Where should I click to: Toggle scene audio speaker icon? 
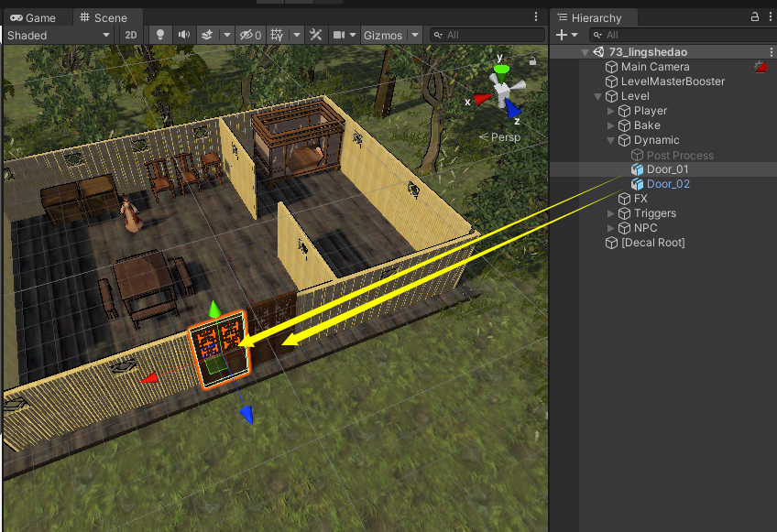point(184,35)
